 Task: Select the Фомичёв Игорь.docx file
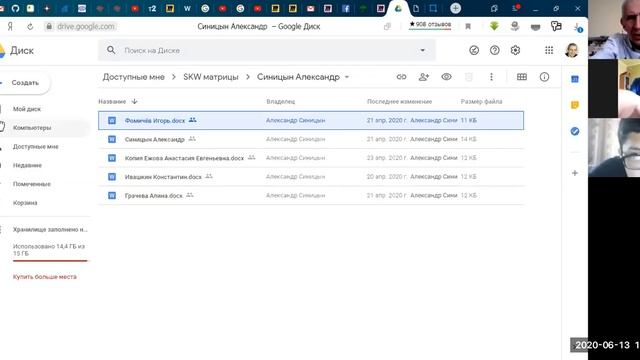[x=311, y=120]
